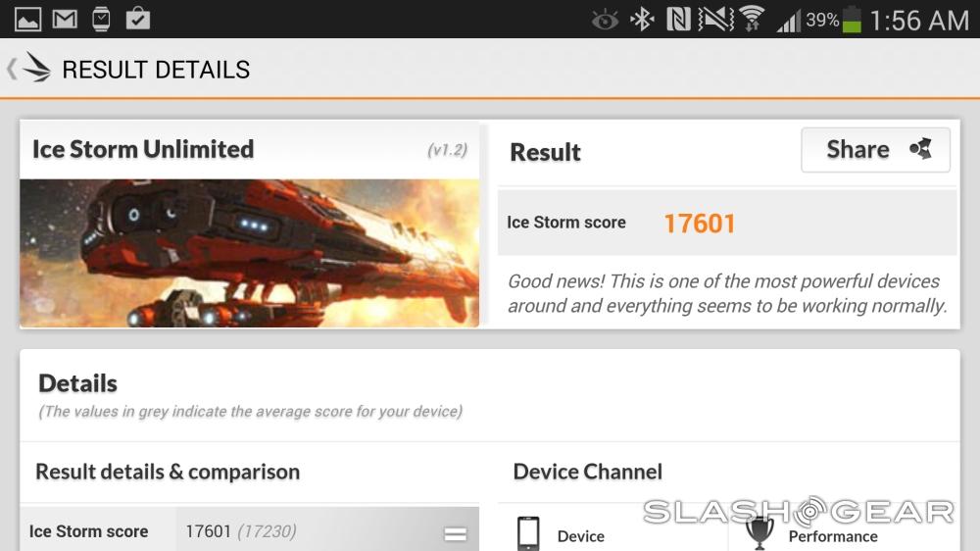980x551 pixels.
Task: Tap the NFC status icon
Action: click(x=678, y=20)
